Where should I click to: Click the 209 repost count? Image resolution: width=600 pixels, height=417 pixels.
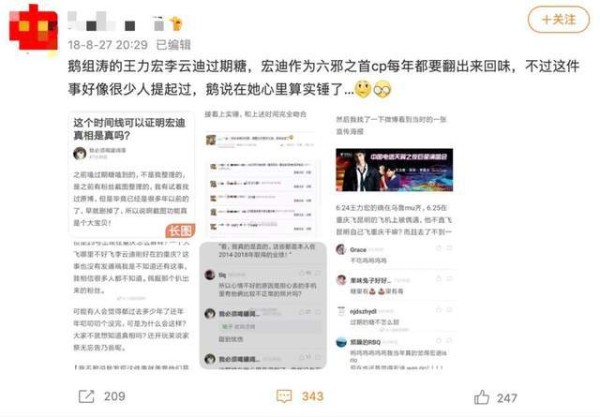pyautogui.click(x=114, y=396)
